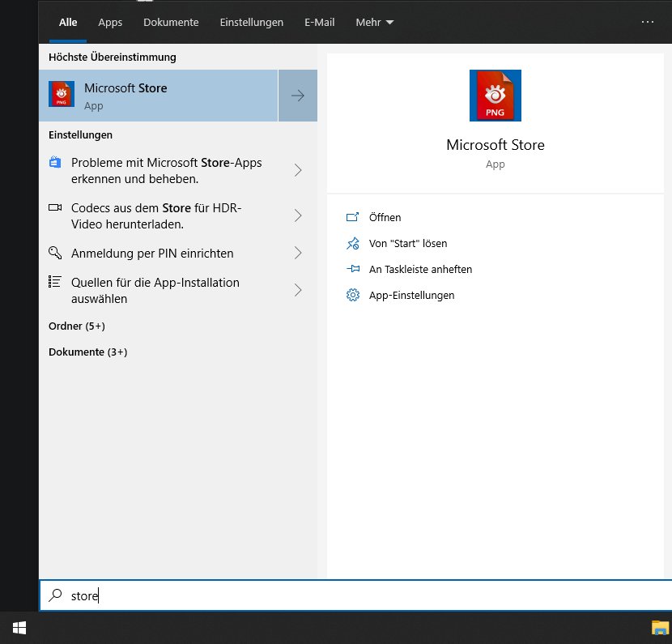The width and height of the screenshot is (672, 644).
Task: Expand the Mehr dropdown menu
Action: coord(374,23)
